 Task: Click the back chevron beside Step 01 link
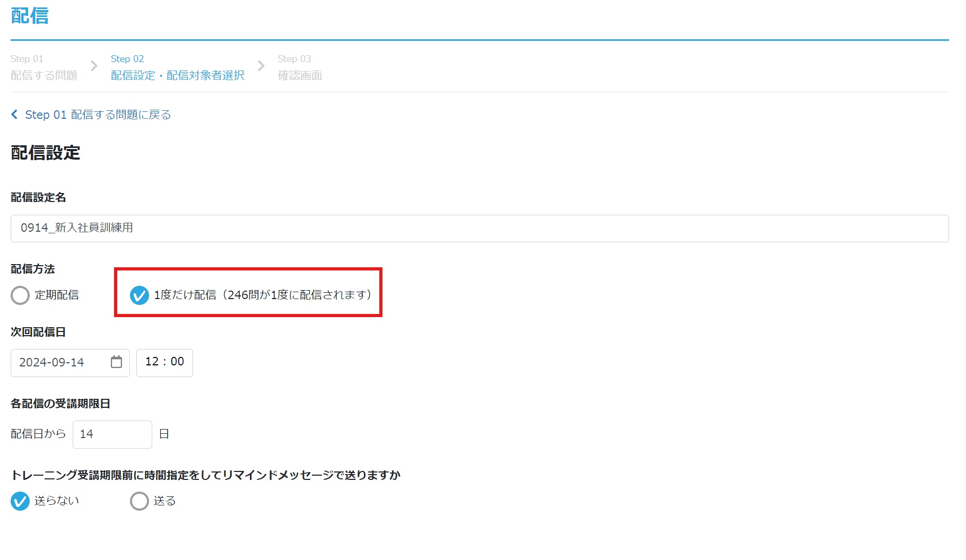14,115
